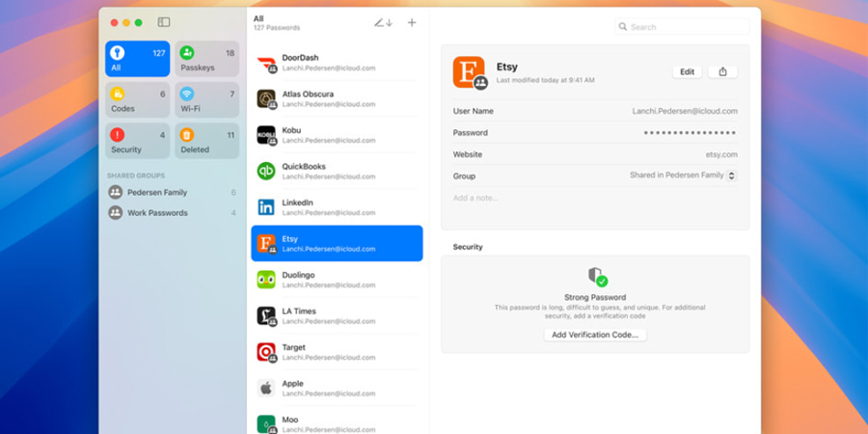Open the QuickBooks password entry
The height and width of the screenshot is (434, 868).
335,172
